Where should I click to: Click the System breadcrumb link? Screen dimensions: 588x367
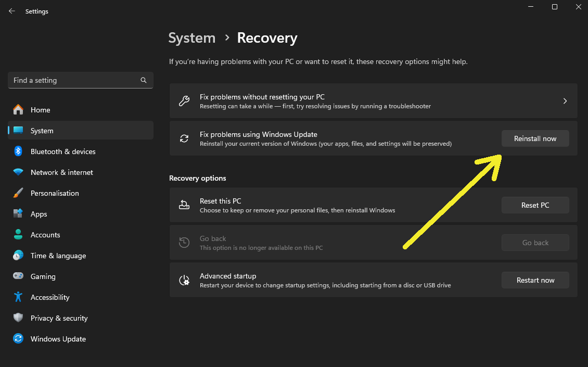pyautogui.click(x=191, y=38)
